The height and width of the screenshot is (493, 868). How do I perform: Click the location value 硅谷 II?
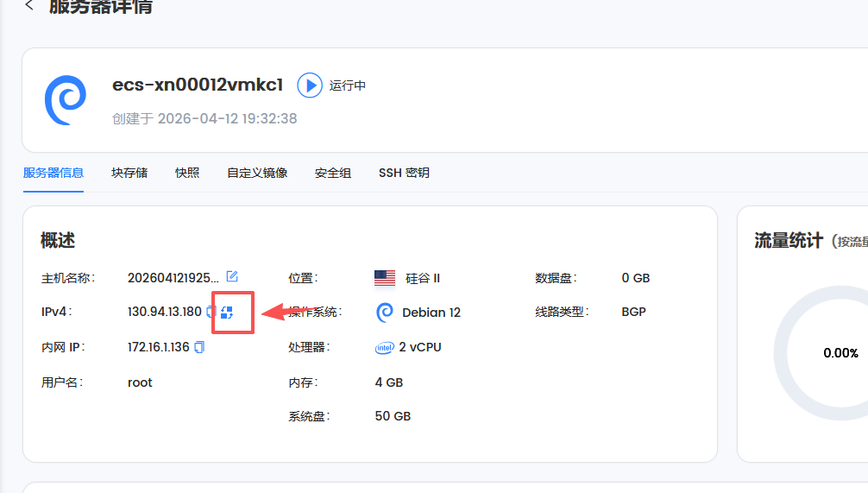[423, 278]
